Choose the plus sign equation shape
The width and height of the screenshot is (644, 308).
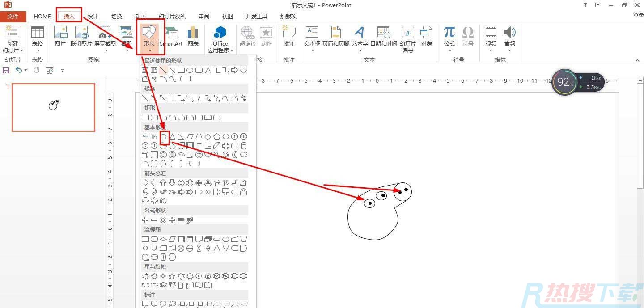click(x=145, y=220)
